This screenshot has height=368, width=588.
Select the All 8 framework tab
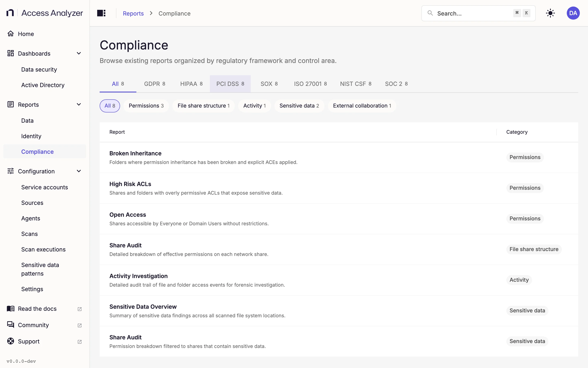118,84
